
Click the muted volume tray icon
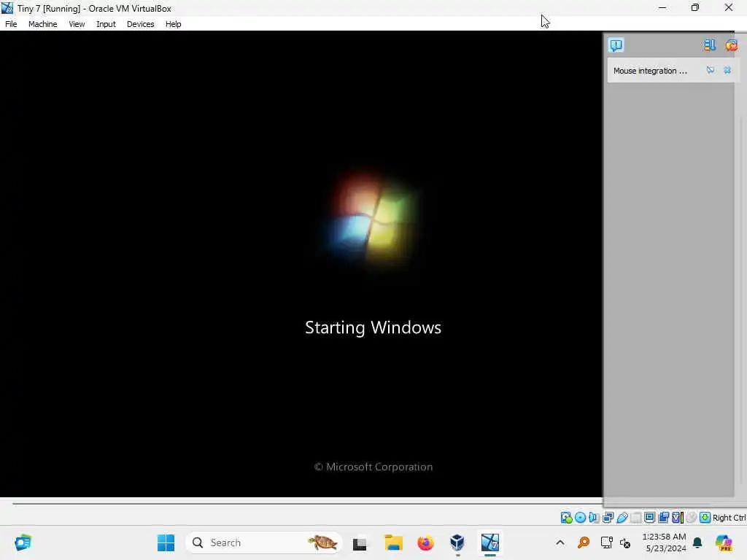(625, 542)
